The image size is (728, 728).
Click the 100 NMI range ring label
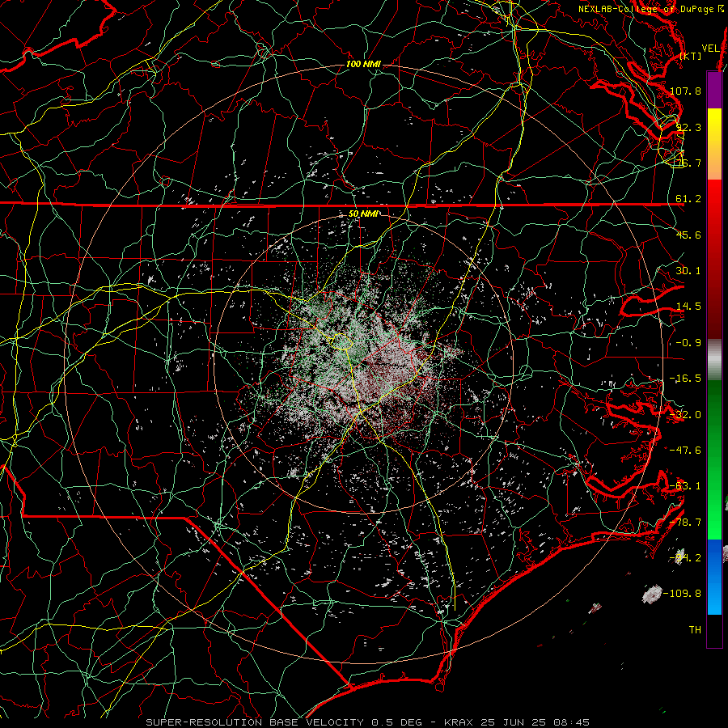(x=363, y=64)
